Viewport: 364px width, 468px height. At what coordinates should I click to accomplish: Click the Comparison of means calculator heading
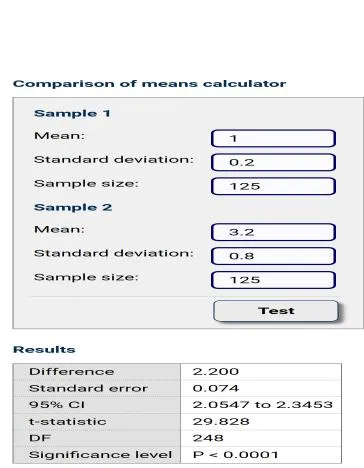[149, 83]
